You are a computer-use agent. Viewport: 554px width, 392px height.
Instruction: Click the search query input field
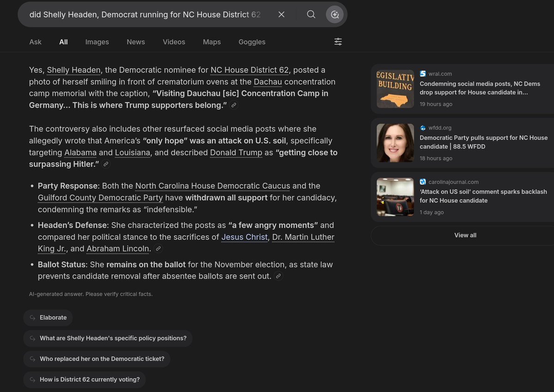point(145,14)
